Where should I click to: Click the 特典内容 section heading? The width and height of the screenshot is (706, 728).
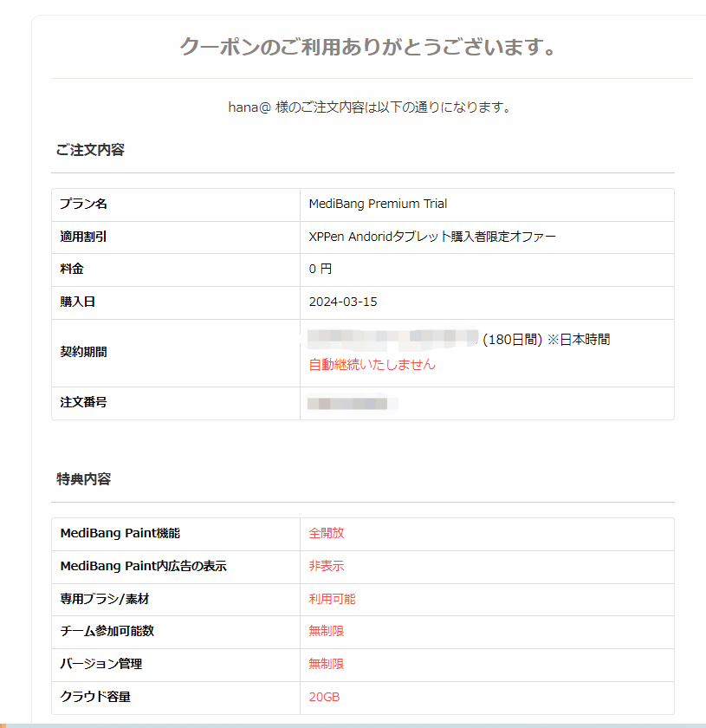tap(83, 479)
